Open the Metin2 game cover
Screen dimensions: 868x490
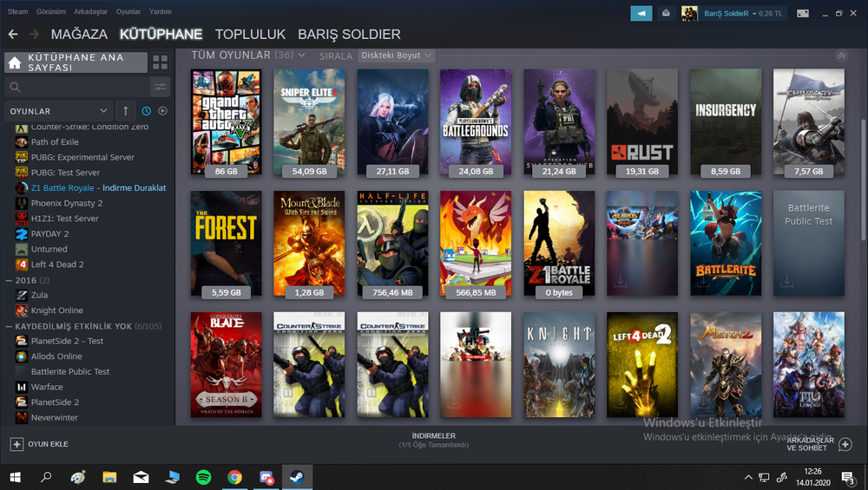click(x=726, y=365)
